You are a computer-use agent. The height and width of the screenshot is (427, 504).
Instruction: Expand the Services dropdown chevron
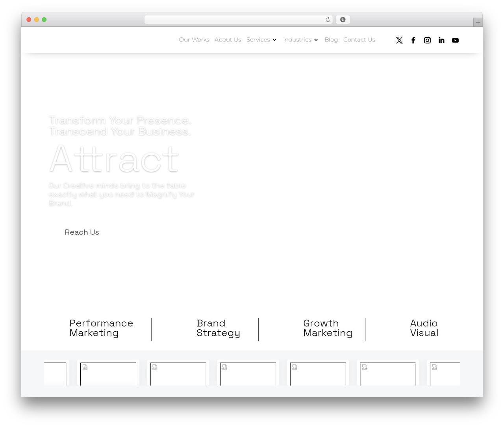(274, 40)
